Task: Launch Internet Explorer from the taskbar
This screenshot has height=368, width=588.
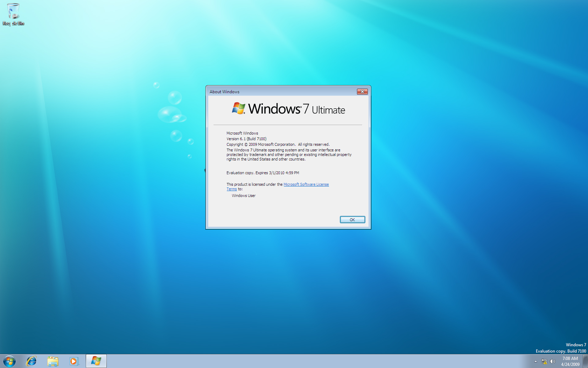Action: tap(31, 361)
